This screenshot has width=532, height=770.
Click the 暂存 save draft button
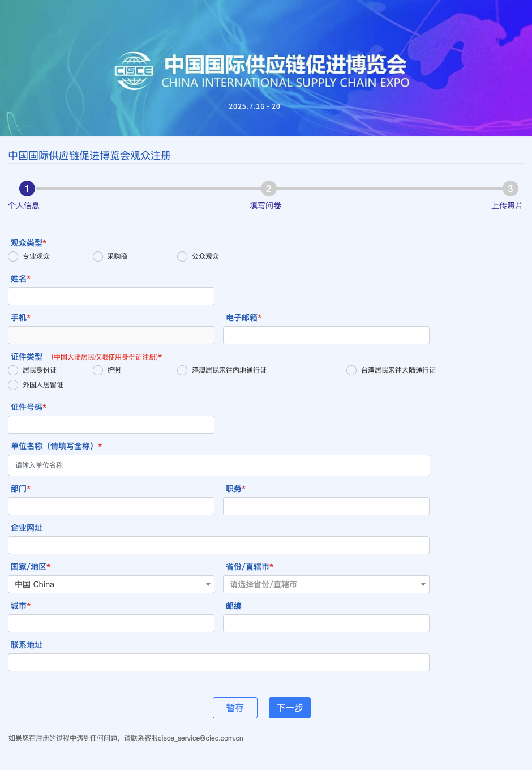(235, 708)
